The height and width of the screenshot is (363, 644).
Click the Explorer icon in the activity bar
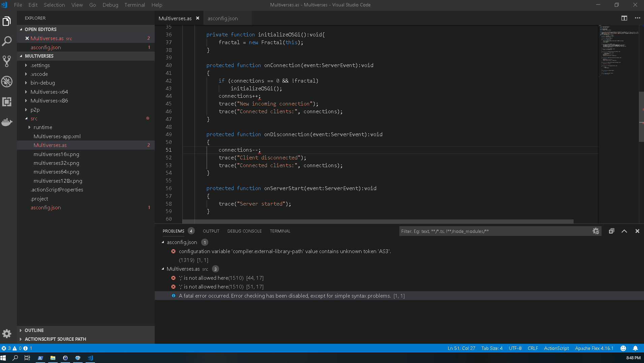click(7, 21)
